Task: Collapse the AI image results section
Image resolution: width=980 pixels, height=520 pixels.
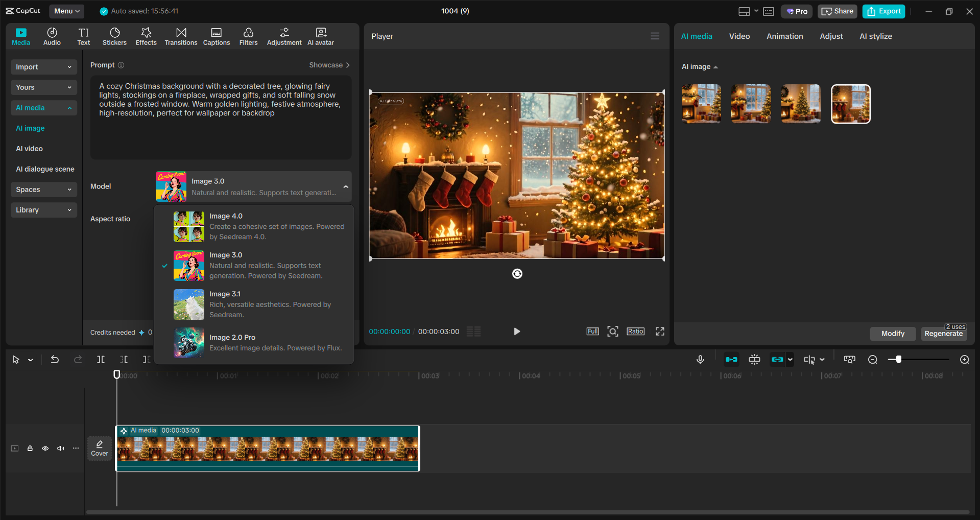Action: coord(716,67)
